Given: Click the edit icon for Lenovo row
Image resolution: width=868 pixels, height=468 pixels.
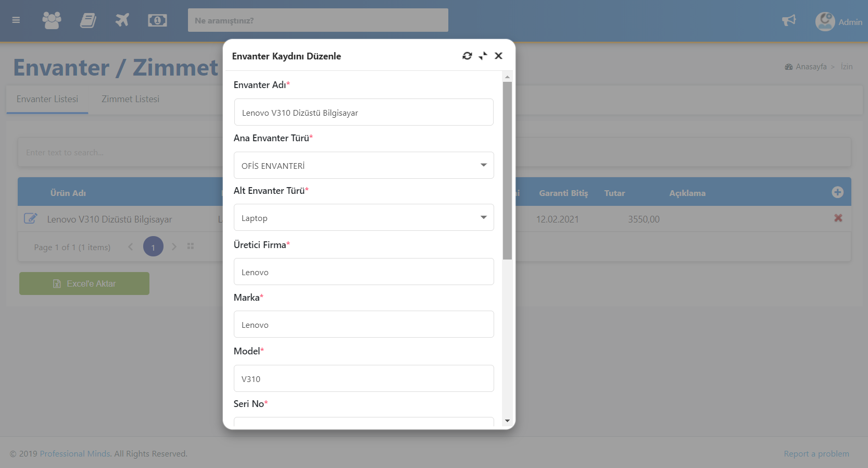Looking at the screenshot, I should coord(31,218).
